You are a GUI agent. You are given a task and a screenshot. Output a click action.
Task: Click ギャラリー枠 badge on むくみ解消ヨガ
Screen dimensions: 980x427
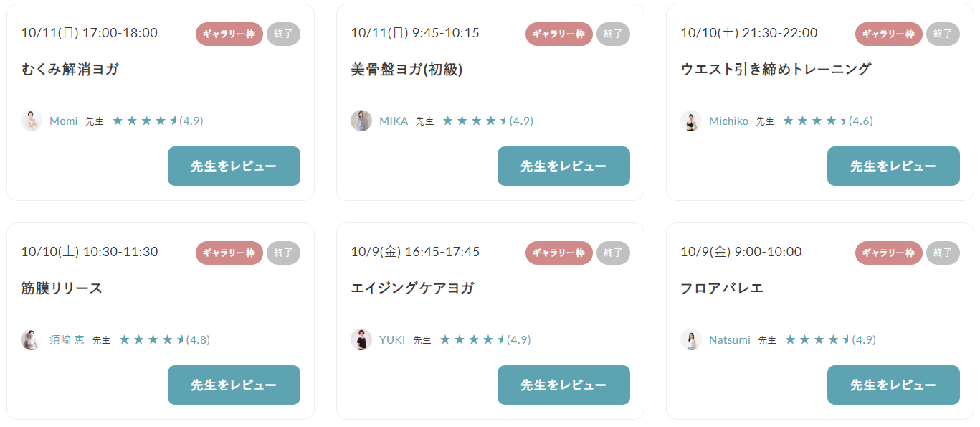pos(229,34)
